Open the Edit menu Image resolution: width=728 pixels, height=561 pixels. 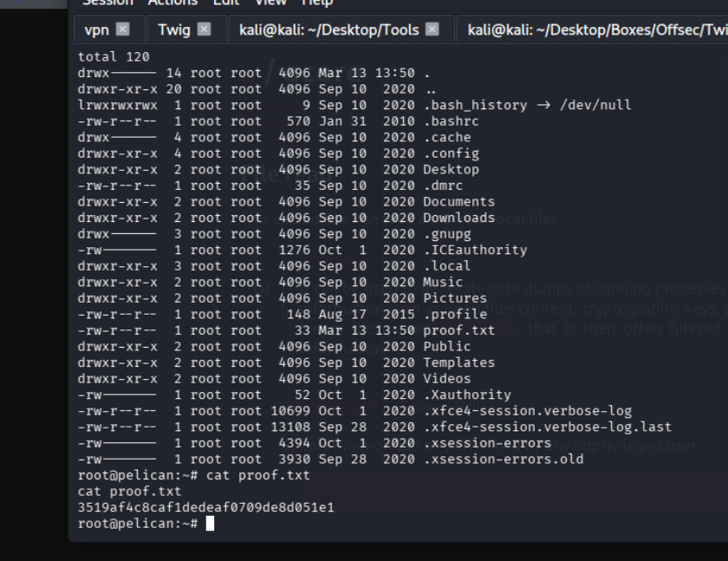[225, 3]
